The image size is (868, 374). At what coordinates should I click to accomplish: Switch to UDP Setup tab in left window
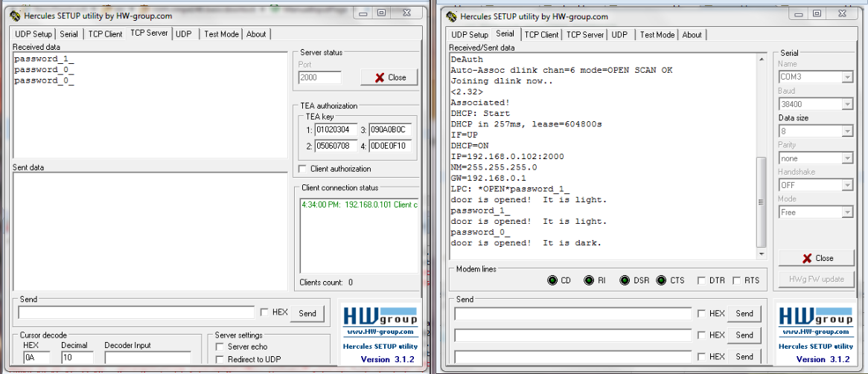[x=33, y=34]
